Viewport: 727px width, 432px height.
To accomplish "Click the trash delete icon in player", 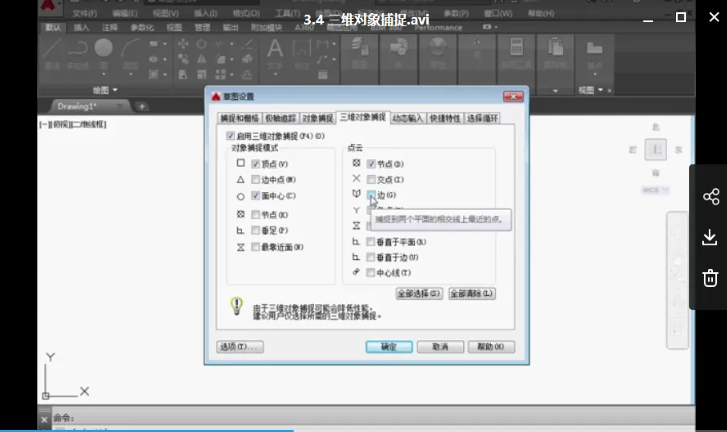I will click(x=710, y=278).
